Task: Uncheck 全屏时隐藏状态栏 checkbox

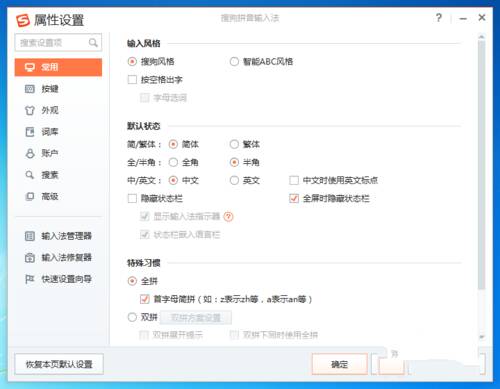Action: (x=294, y=199)
